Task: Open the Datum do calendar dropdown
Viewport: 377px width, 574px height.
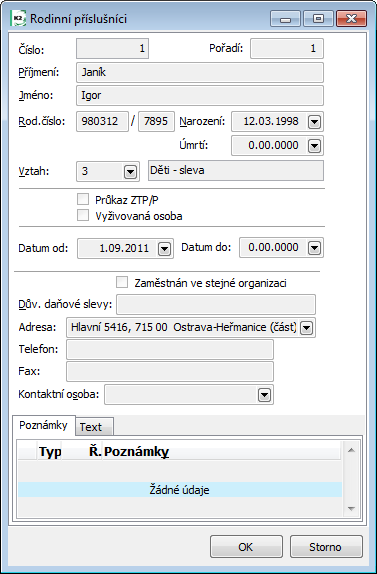Action: [314, 248]
